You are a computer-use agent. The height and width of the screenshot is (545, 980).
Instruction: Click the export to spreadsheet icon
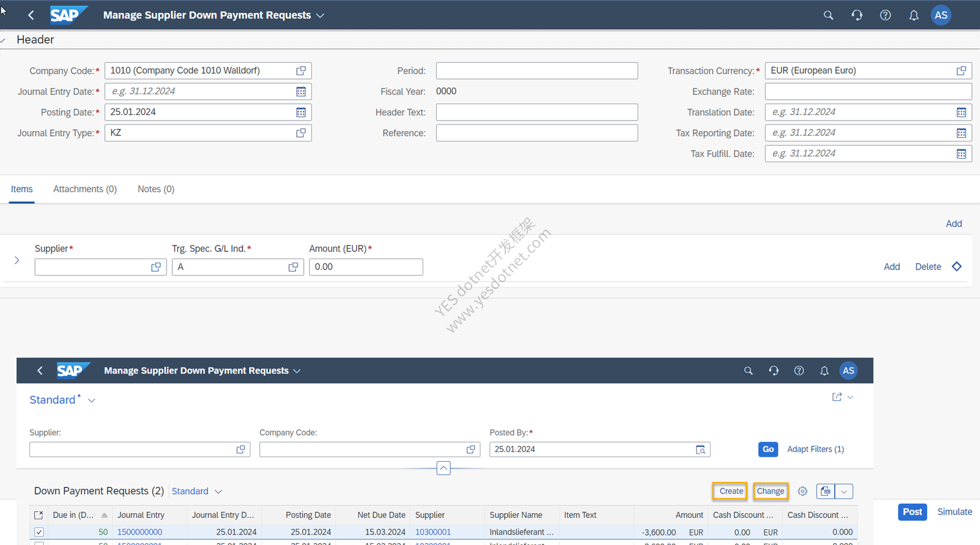pos(826,491)
